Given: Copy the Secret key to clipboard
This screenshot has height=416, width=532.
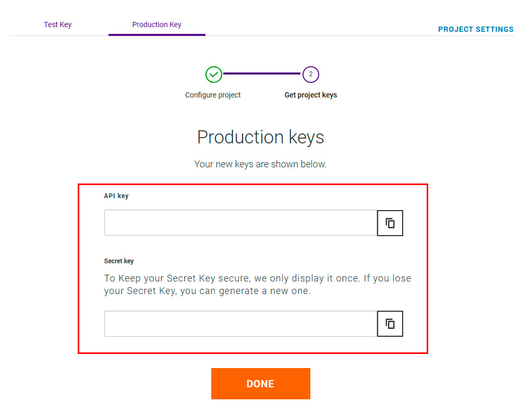Looking at the screenshot, I should (390, 324).
